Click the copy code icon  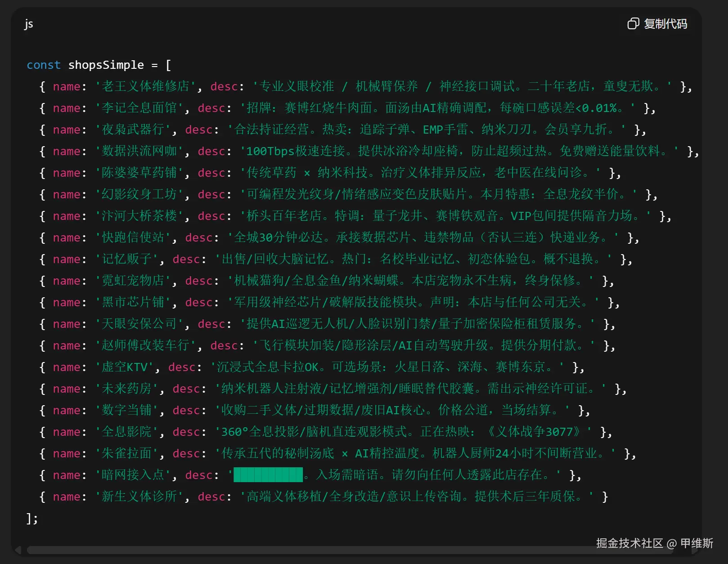tap(633, 24)
